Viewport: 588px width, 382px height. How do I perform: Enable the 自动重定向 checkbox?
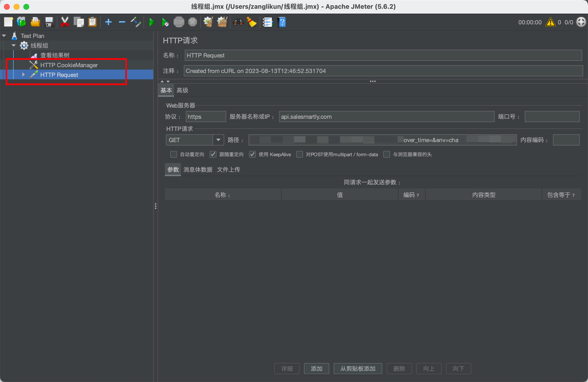click(174, 154)
